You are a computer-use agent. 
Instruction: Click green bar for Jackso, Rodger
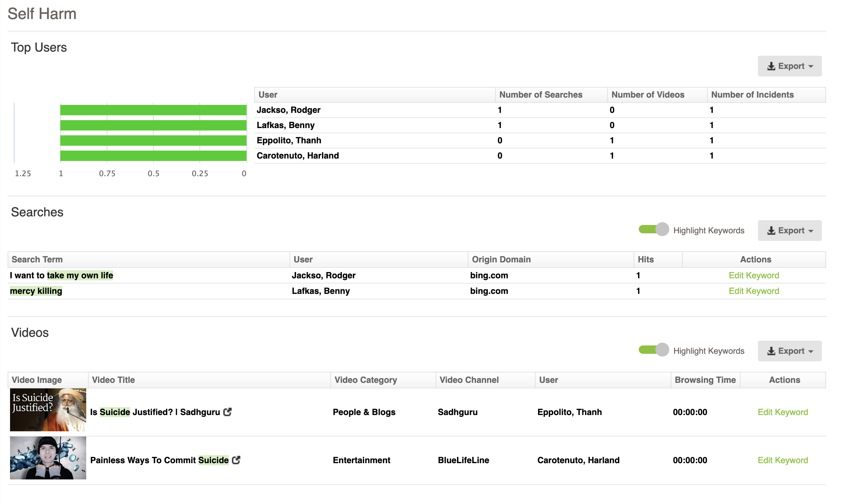(153, 110)
